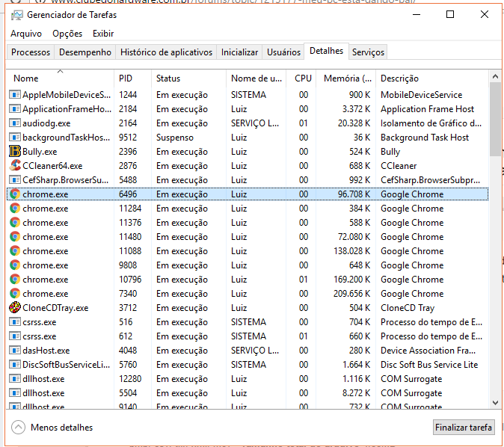Viewport: 504px width, 447px height.
Task: Select the Background Task Host description
Action: click(425, 138)
